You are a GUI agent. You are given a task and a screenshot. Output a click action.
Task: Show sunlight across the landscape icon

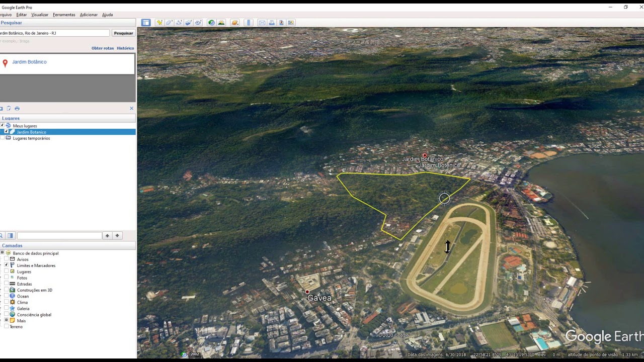coord(221,23)
